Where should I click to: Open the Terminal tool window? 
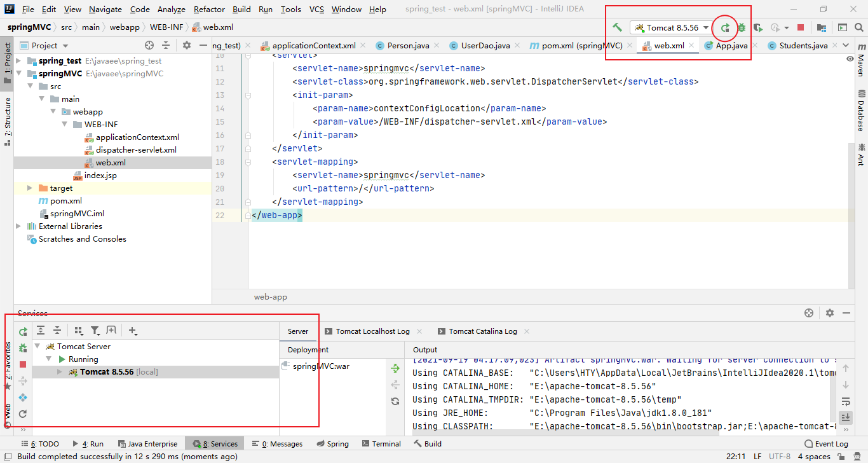click(x=380, y=444)
